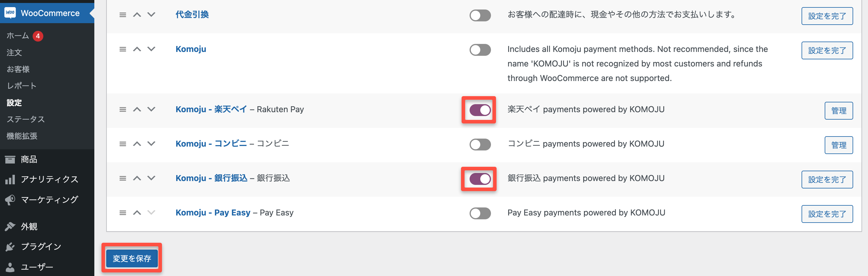Image resolution: width=868 pixels, height=276 pixels.
Task: Move Komoju 楽天ペイ row down
Action: (151, 109)
